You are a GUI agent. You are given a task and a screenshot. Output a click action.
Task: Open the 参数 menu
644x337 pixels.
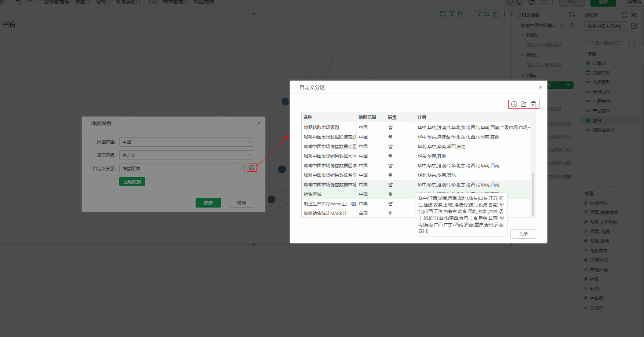83,2
